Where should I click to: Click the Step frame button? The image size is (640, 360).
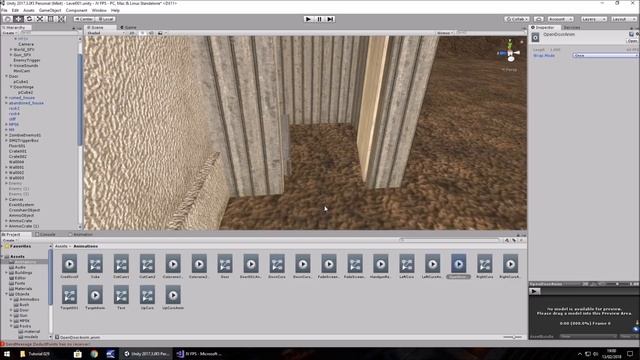[330, 19]
